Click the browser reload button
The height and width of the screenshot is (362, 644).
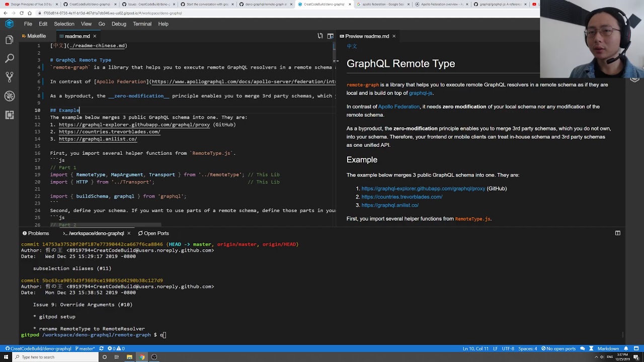[x=21, y=13]
